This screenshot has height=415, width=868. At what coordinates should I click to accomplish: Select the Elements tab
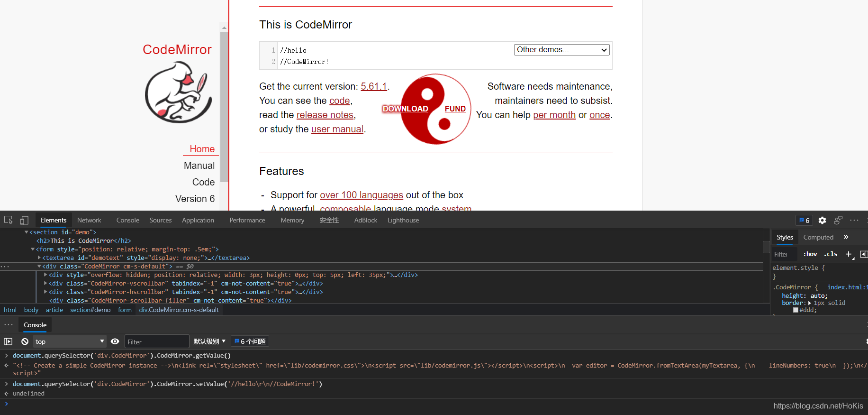tap(54, 220)
